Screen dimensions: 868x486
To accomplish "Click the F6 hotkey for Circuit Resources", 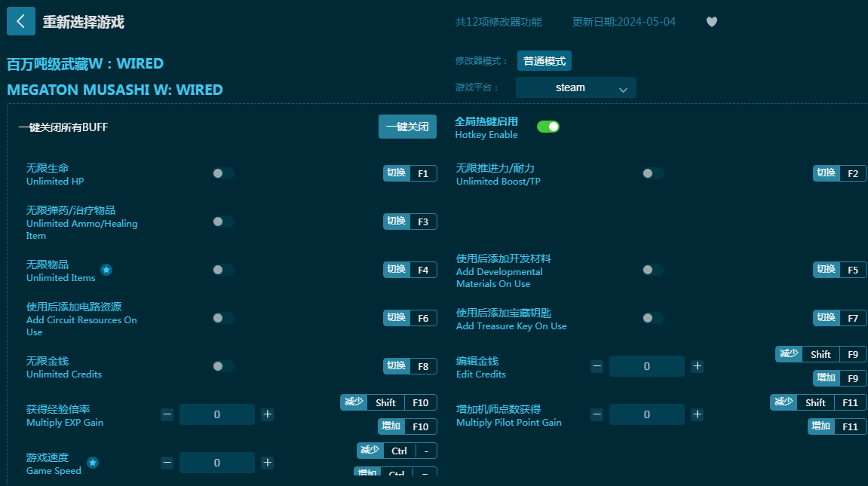I will [x=410, y=318].
